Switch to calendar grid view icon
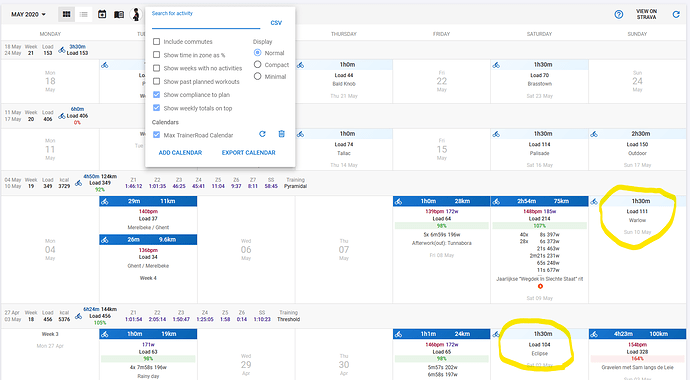 66,15
